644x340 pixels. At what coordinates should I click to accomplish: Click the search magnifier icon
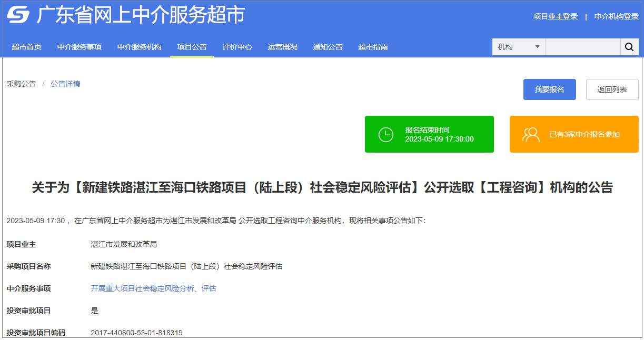click(629, 47)
